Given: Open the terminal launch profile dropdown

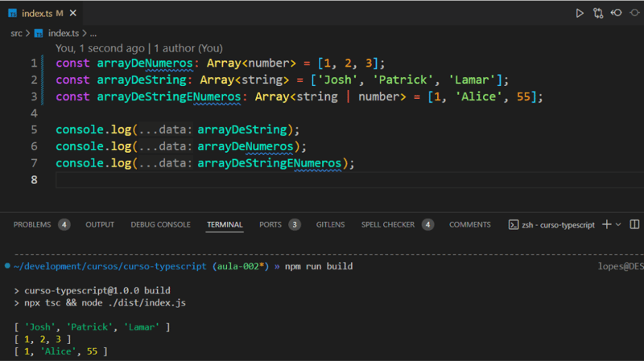Looking at the screenshot, I should click(x=618, y=225).
